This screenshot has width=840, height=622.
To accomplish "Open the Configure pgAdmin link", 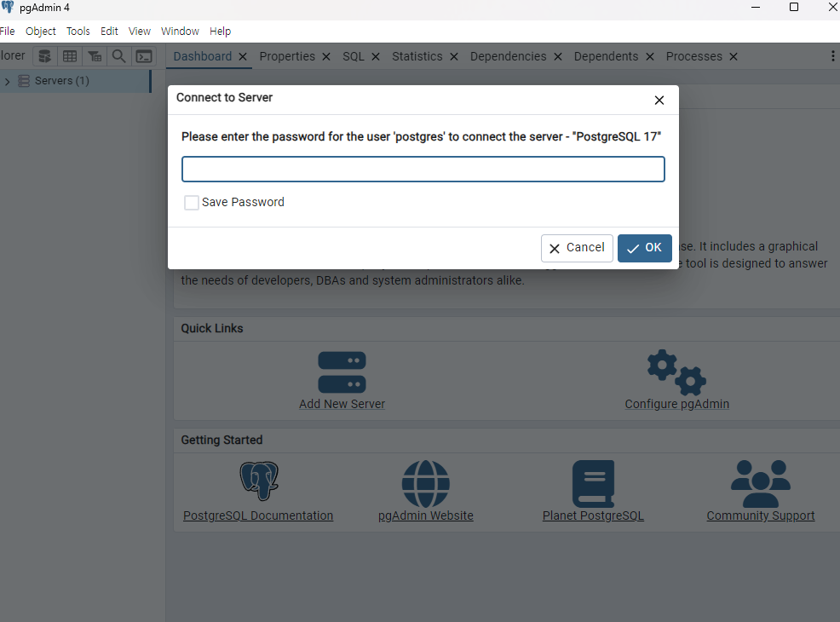I will tap(676, 404).
